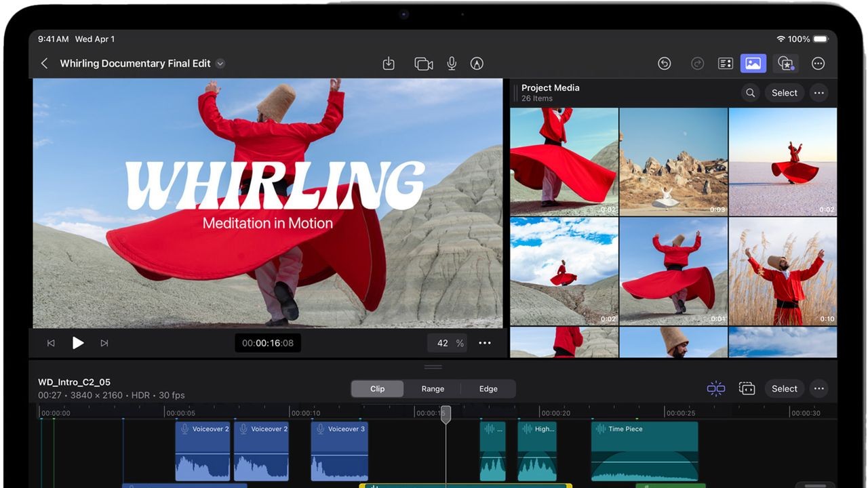The height and width of the screenshot is (488, 868).
Task: Expand the Whirling Documentary Final Edit dropdown
Action: pyautogui.click(x=220, y=63)
